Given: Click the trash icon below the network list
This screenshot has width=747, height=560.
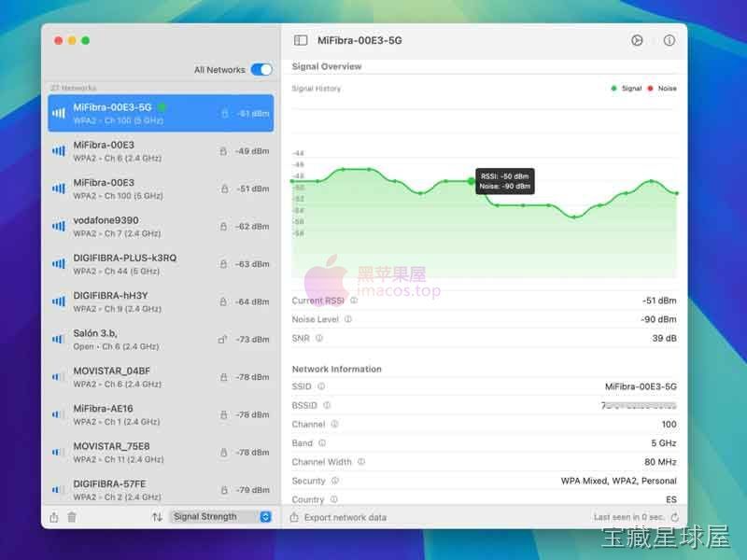Looking at the screenshot, I should coord(72,517).
